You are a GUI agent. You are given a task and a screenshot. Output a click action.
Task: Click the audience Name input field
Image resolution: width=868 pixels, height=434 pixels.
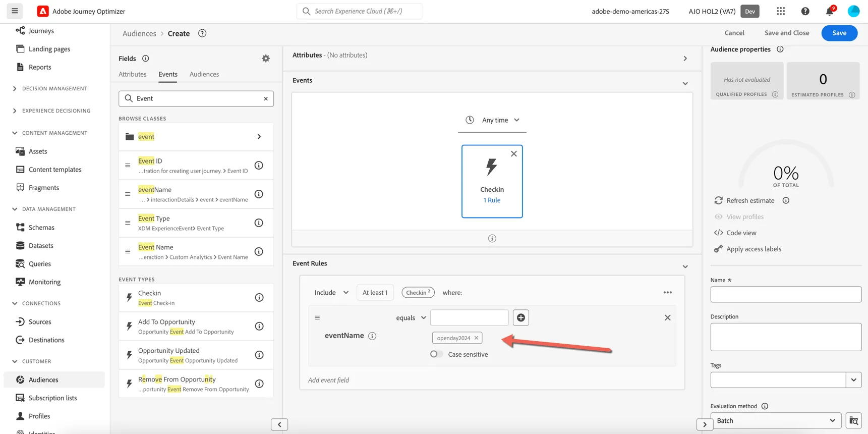pos(786,294)
